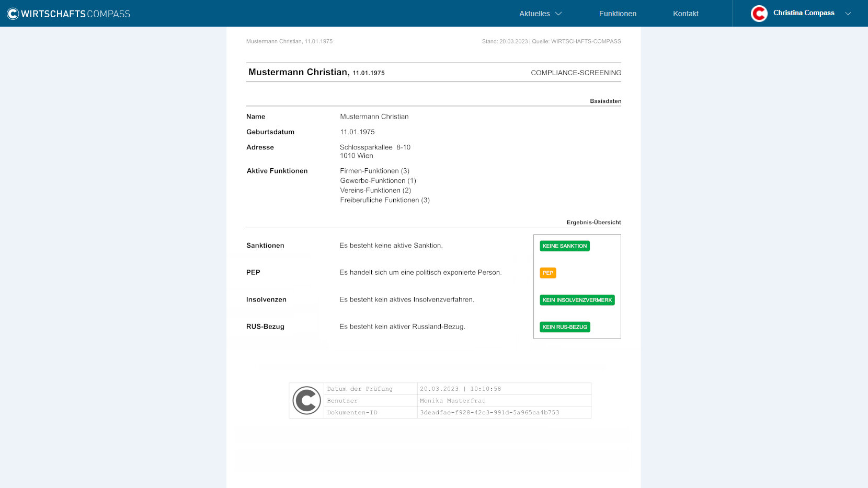Open the user account chevron menu
868x488 pixels.
point(848,14)
